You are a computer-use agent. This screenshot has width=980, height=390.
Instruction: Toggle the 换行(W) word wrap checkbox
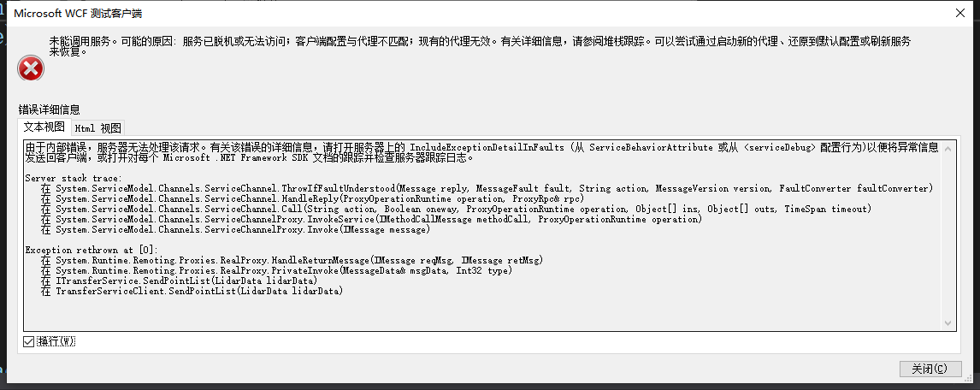pos(29,341)
